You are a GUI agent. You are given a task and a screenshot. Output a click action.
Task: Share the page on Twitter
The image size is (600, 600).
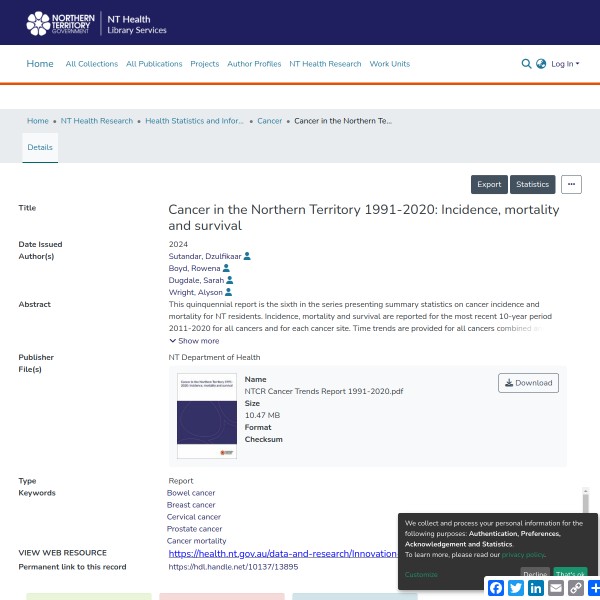tap(516, 588)
